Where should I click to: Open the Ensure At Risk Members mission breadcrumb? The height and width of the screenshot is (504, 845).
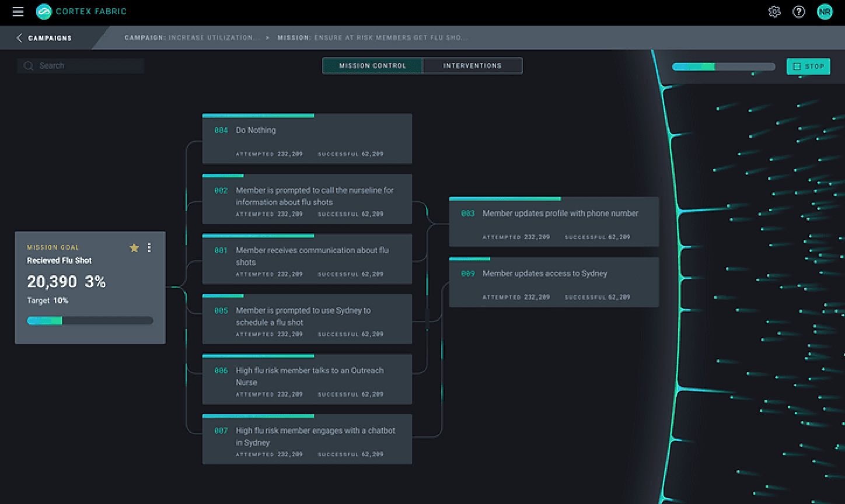(x=372, y=38)
